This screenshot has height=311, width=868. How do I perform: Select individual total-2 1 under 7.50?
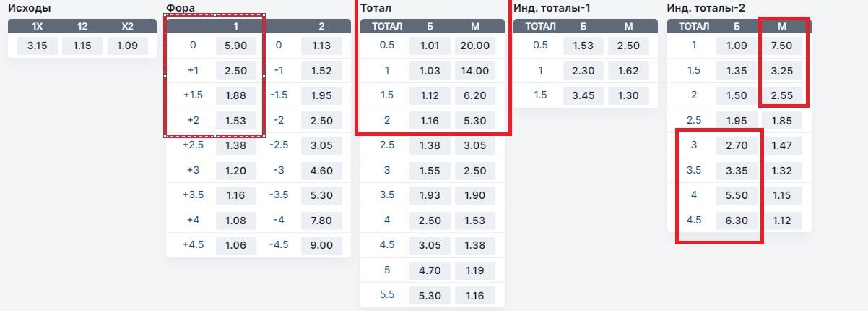[782, 46]
